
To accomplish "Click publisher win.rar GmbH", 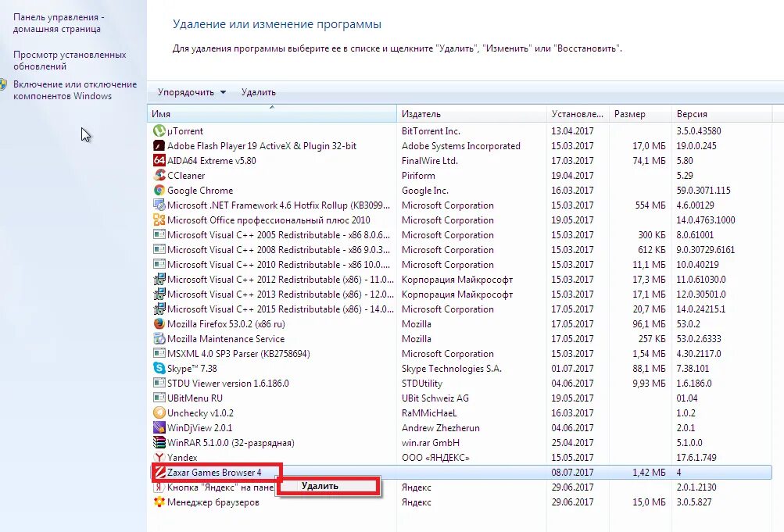I will coord(431,443).
